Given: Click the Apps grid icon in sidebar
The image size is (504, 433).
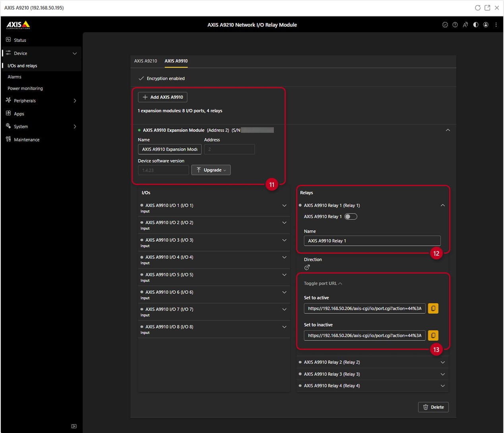Looking at the screenshot, I should pyautogui.click(x=8, y=113).
